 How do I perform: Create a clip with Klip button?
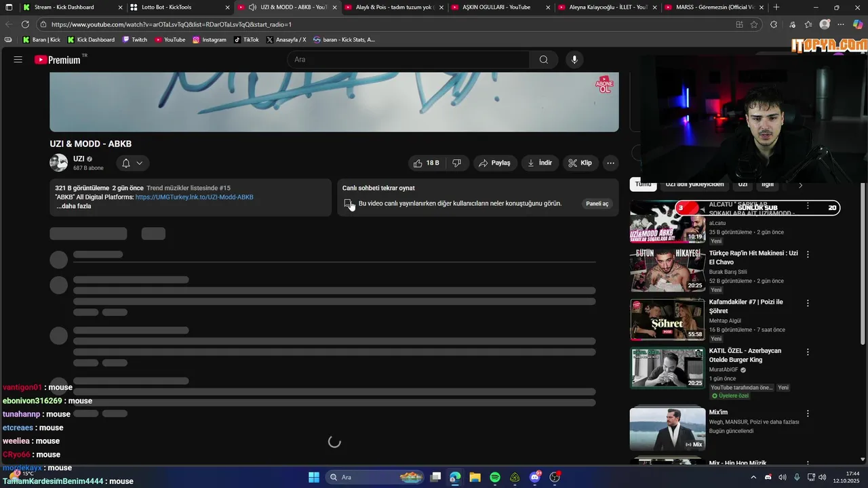tap(580, 163)
